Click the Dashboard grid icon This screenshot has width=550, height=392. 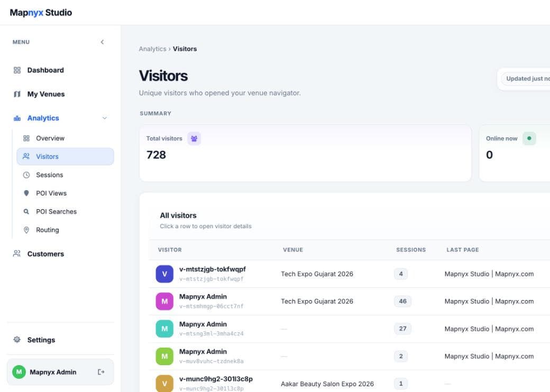coord(17,70)
